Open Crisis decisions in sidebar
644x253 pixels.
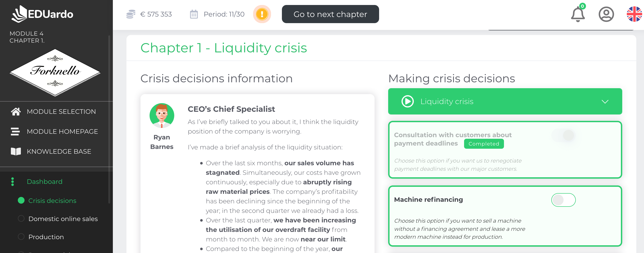(52, 200)
